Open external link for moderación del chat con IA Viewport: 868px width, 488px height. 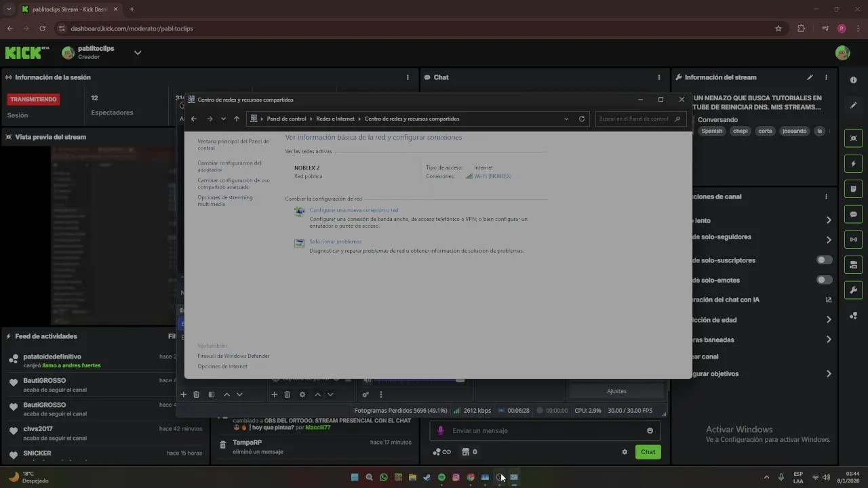(829, 300)
